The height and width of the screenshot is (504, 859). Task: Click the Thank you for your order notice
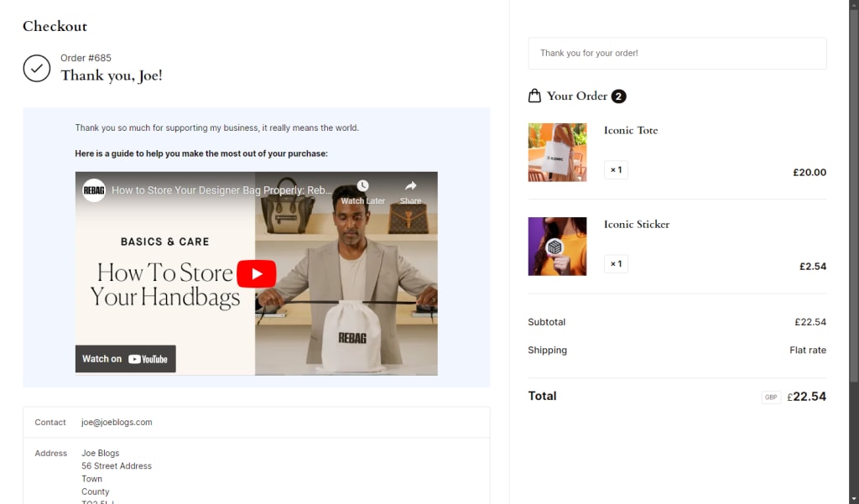click(x=677, y=53)
